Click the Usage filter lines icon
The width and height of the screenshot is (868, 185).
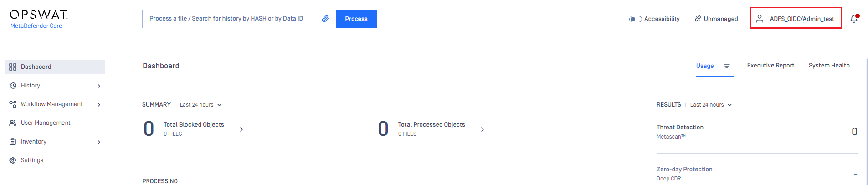(727, 66)
